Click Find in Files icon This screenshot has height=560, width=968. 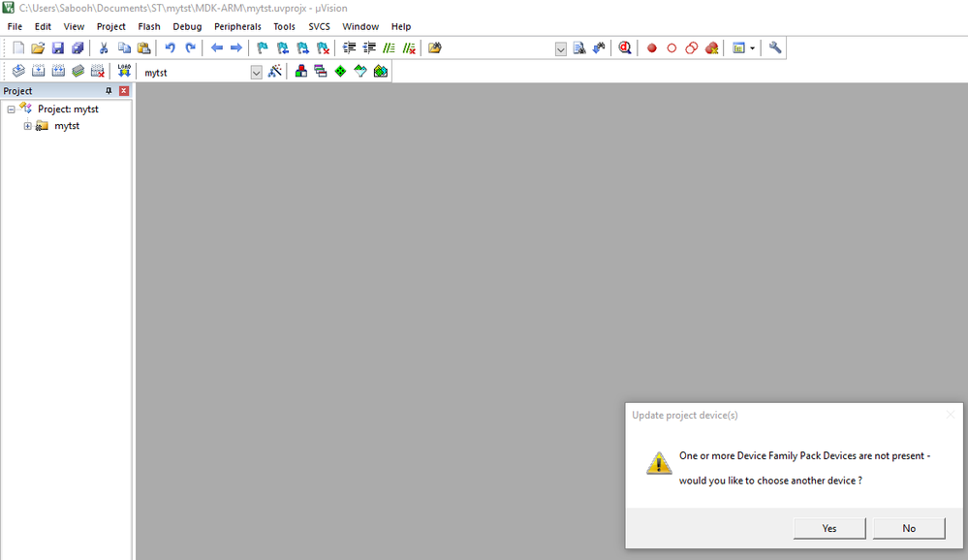[435, 48]
